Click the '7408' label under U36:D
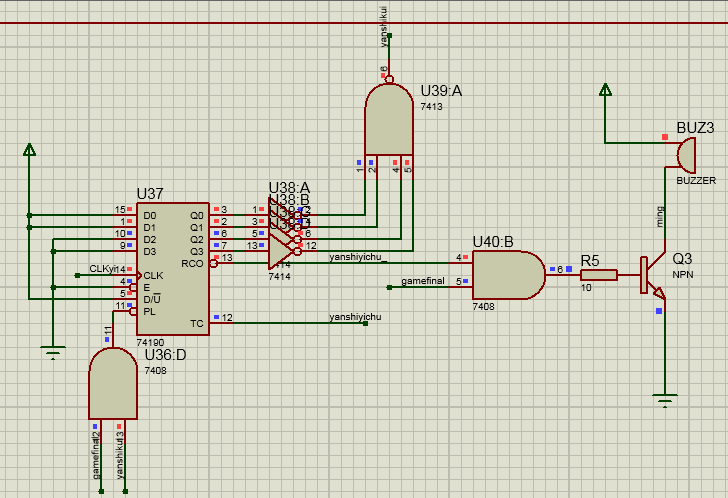The height and width of the screenshot is (498, 728). tap(156, 370)
